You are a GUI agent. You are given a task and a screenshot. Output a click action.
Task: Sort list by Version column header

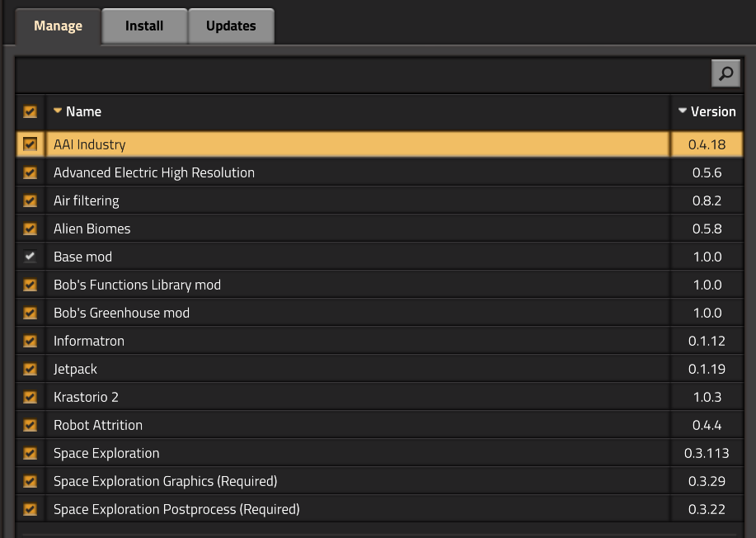click(x=712, y=111)
